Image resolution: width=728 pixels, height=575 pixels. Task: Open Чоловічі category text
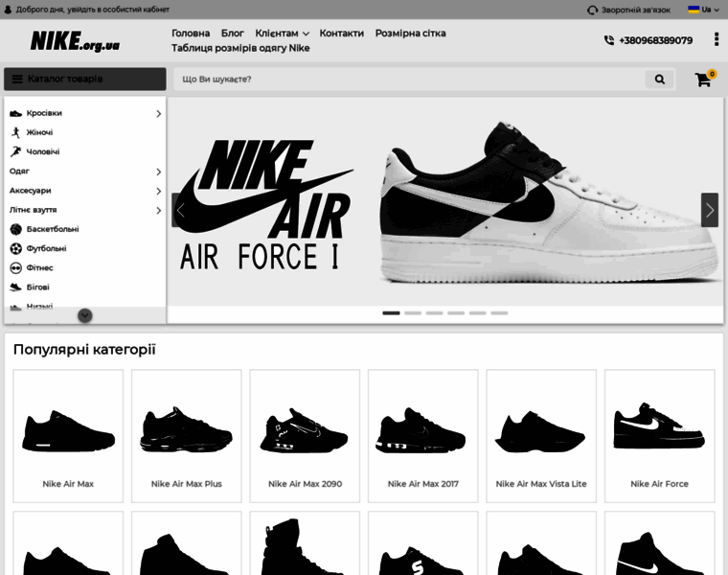pos(43,151)
